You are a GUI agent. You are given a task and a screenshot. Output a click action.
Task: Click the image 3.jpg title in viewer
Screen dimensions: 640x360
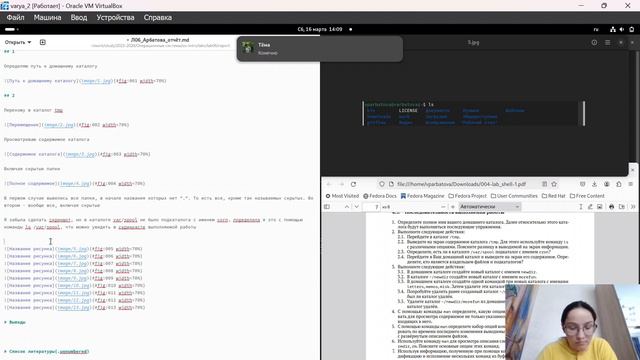coord(473,42)
